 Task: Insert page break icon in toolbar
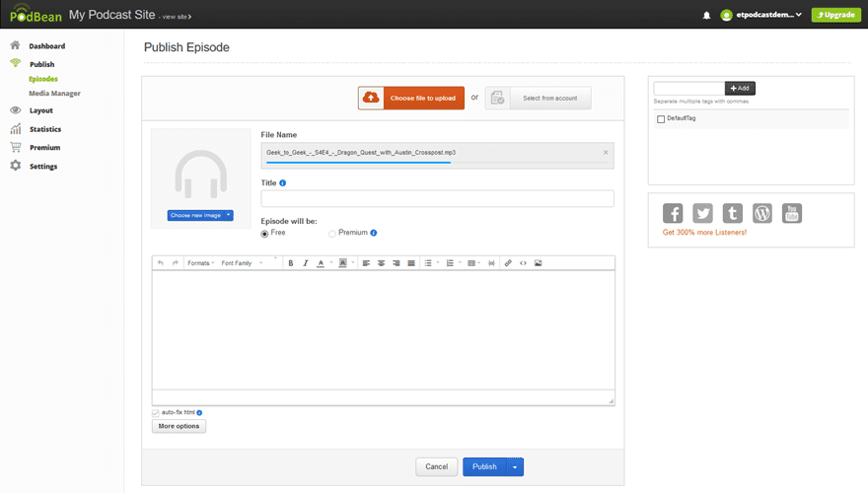tap(491, 263)
